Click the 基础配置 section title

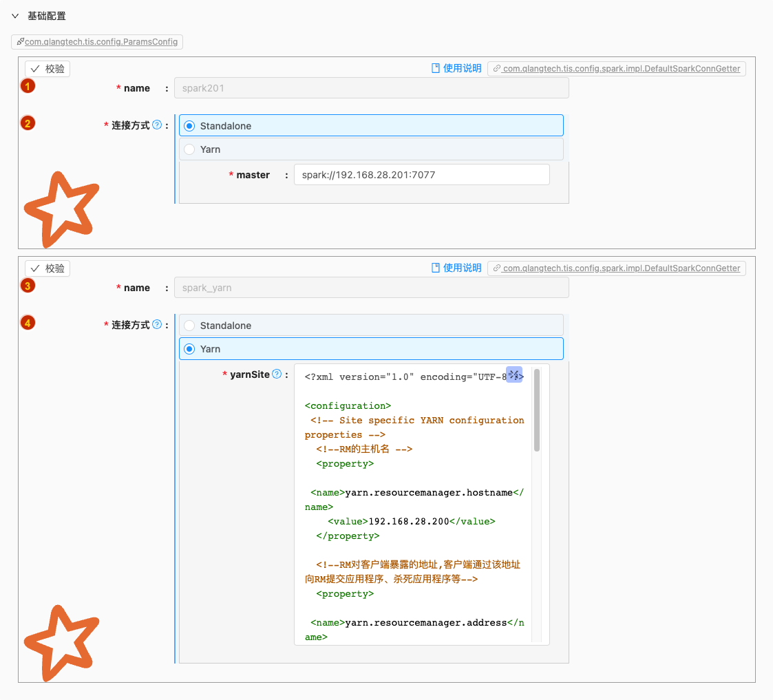[47, 17]
